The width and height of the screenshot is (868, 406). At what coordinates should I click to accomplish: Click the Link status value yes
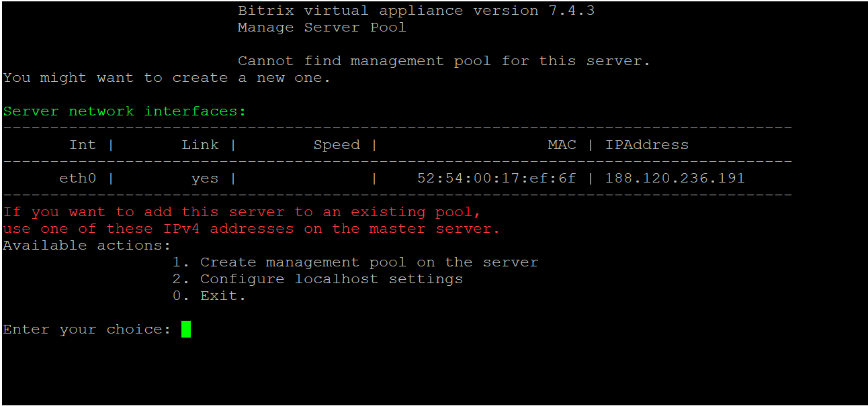pyautogui.click(x=205, y=179)
